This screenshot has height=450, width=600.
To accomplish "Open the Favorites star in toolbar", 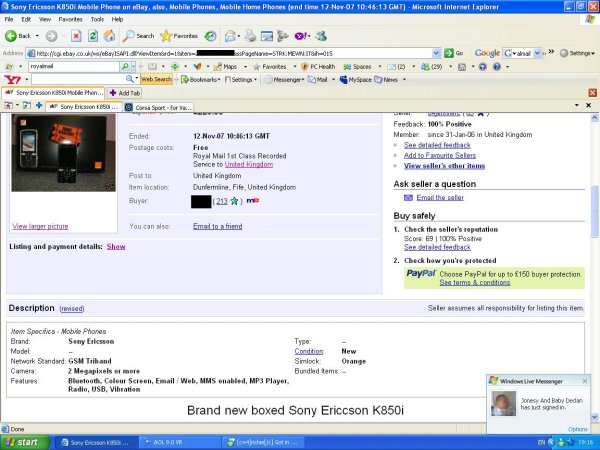I will [179, 35].
